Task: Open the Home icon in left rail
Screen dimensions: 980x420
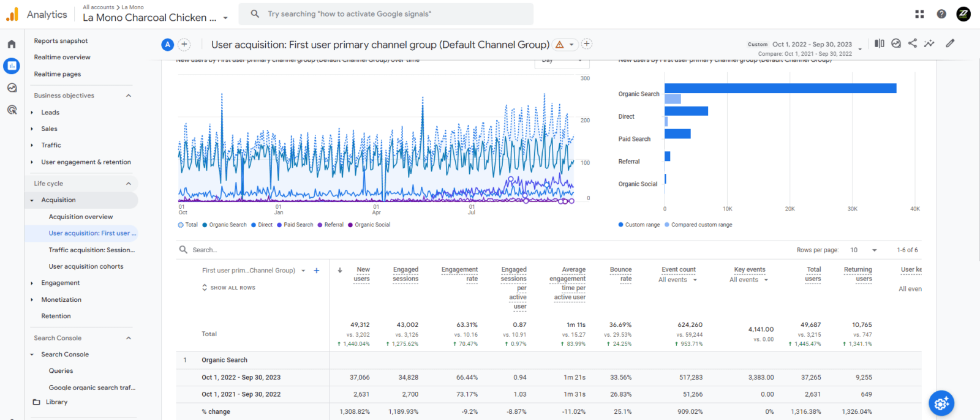Action: pos(12,44)
